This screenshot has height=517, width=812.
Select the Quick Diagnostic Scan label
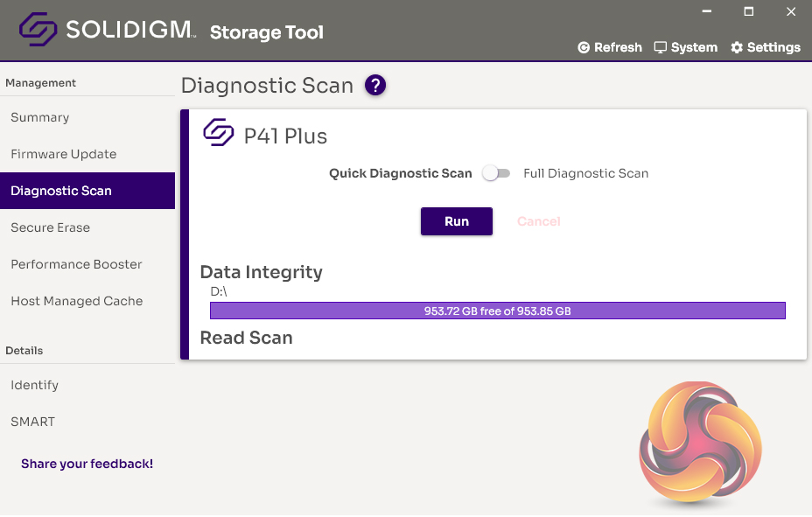(x=400, y=173)
